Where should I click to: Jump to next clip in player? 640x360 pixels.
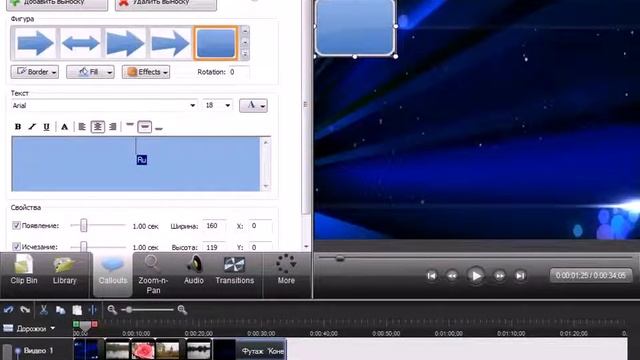520,276
